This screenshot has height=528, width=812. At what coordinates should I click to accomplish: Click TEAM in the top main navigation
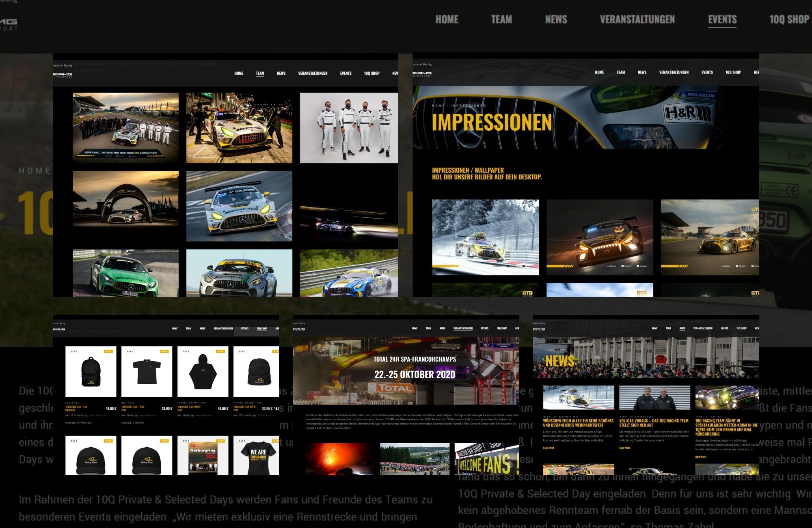tap(501, 19)
